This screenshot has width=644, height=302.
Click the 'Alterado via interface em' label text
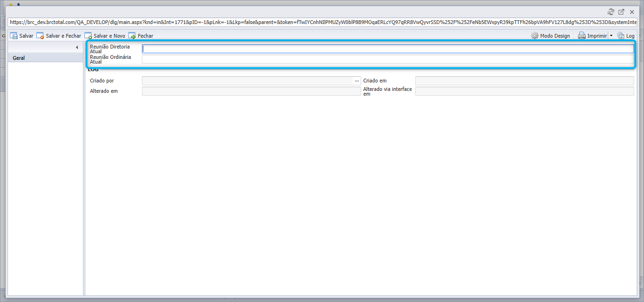(388, 91)
